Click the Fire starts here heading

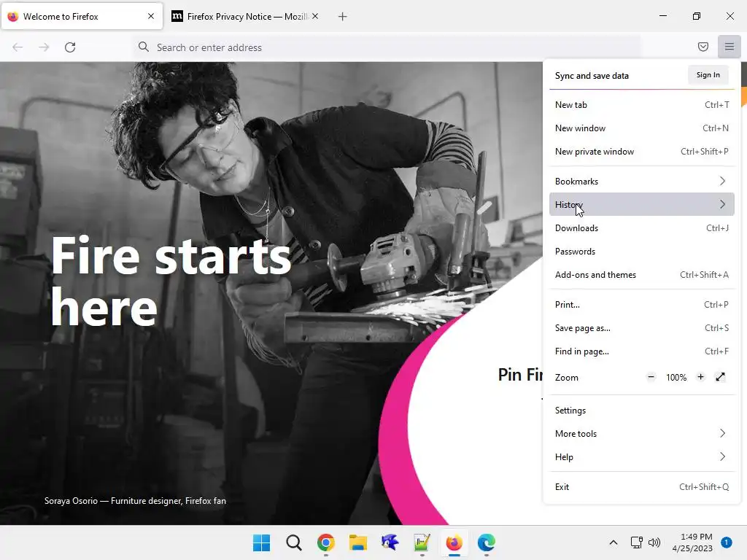coord(171,281)
